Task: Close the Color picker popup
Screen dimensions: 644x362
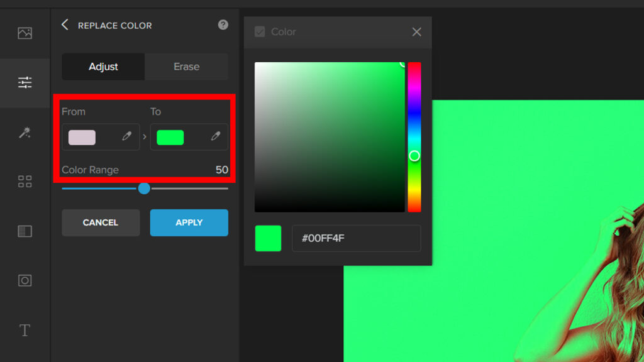Action: (416, 32)
